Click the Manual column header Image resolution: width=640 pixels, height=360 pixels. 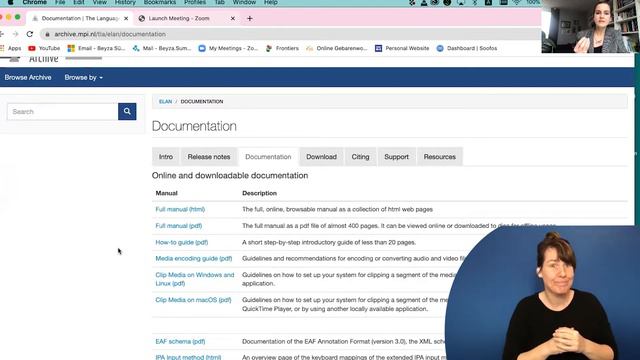click(167, 193)
